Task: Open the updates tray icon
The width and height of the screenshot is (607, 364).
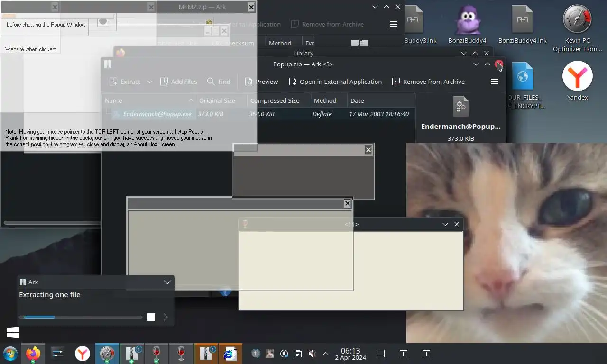Action: 284,354
